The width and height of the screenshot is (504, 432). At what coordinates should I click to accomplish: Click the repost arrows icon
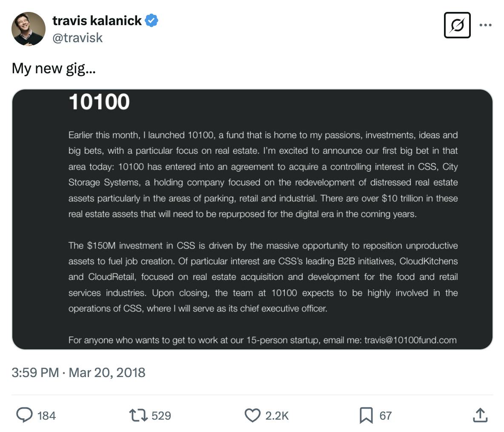[138, 415]
